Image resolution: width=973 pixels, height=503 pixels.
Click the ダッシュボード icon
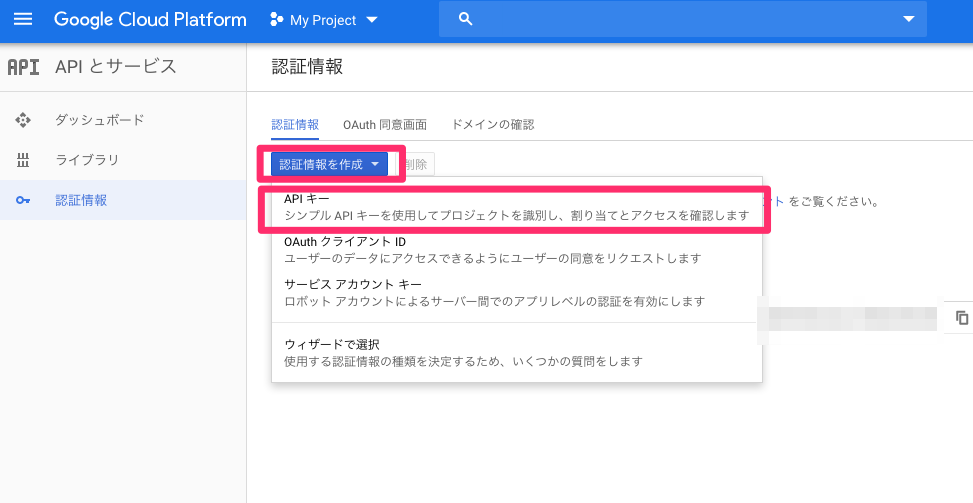23,120
